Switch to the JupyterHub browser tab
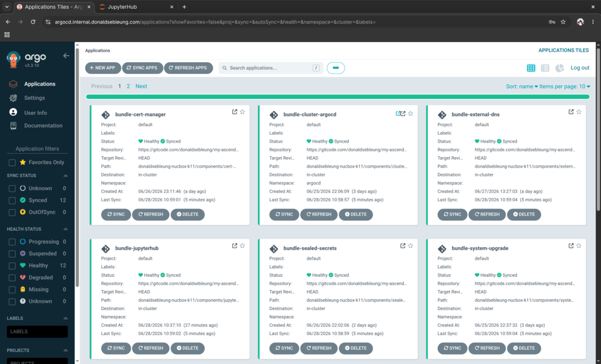The image size is (601, 364). pos(135,7)
